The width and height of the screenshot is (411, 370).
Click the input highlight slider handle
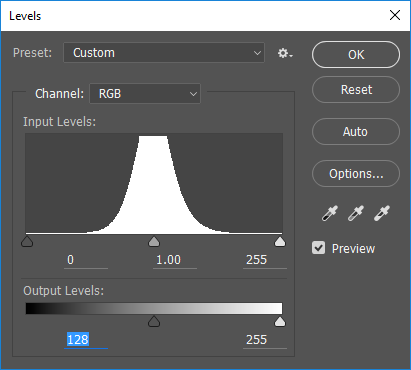[280, 241]
